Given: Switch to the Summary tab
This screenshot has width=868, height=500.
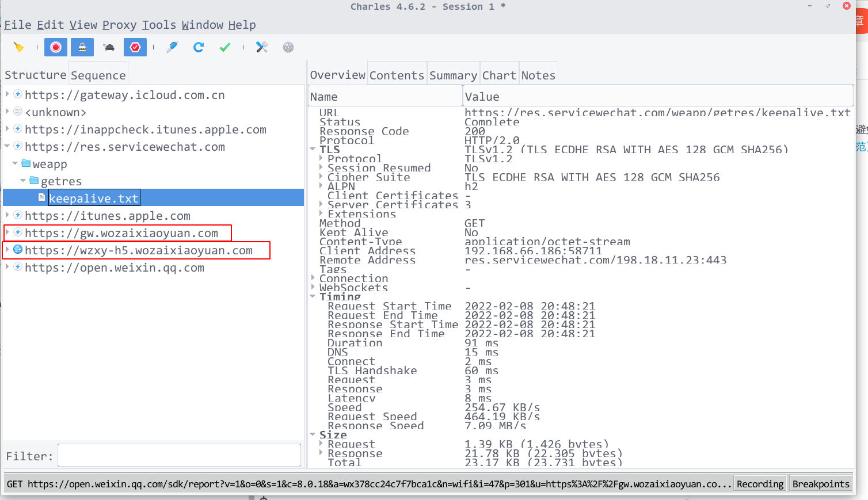Looking at the screenshot, I should coord(454,75).
